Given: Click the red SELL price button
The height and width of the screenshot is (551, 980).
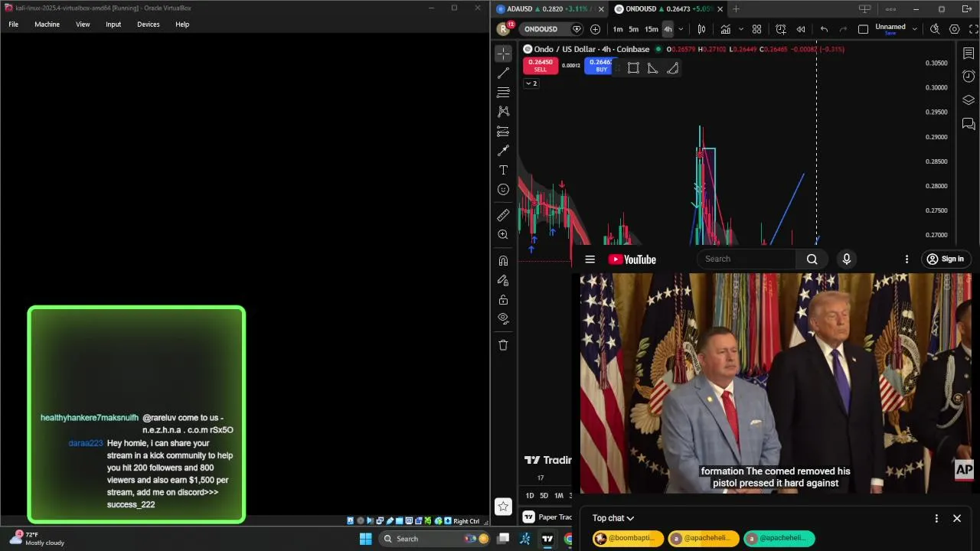Looking at the screenshot, I should (541, 66).
